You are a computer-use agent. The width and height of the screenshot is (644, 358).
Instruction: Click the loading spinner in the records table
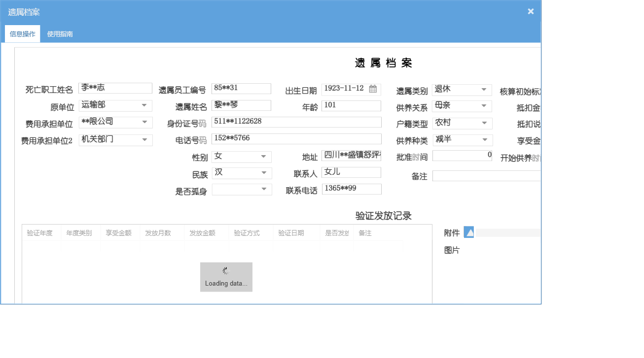click(226, 270)
